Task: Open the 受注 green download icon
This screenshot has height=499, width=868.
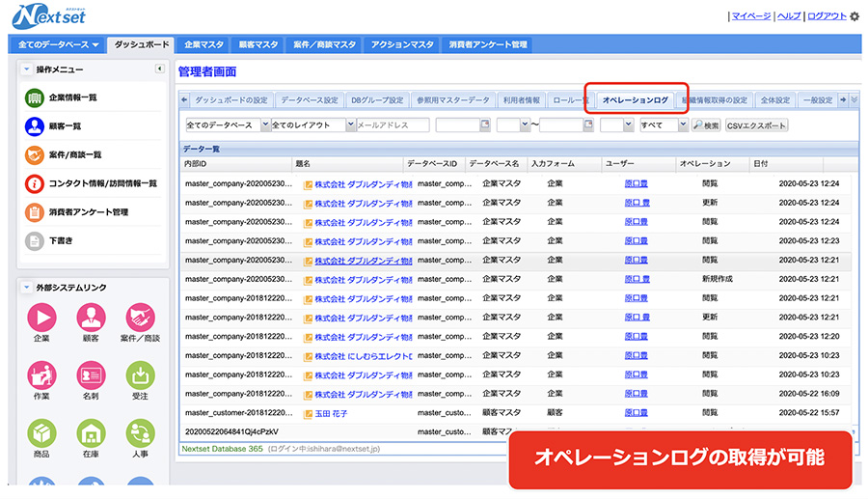Action: (x=140, y=375)
